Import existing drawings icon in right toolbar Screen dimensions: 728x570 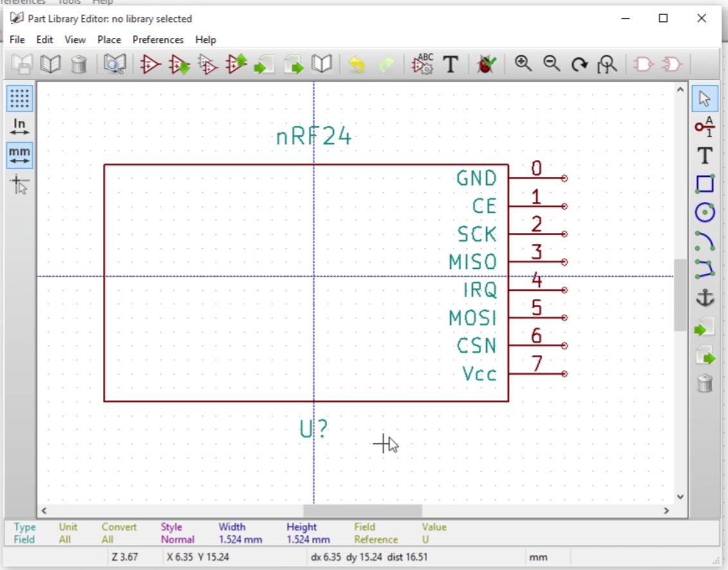coord(705,327)
